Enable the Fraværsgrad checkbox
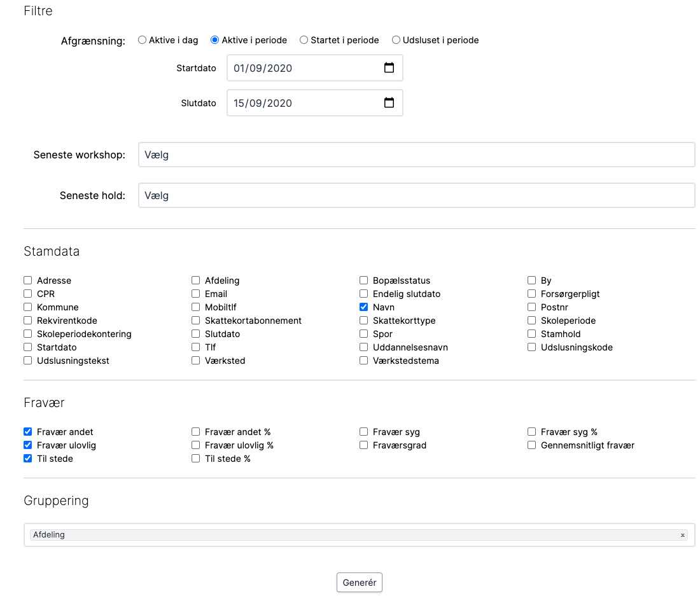 tap(364, 445)
